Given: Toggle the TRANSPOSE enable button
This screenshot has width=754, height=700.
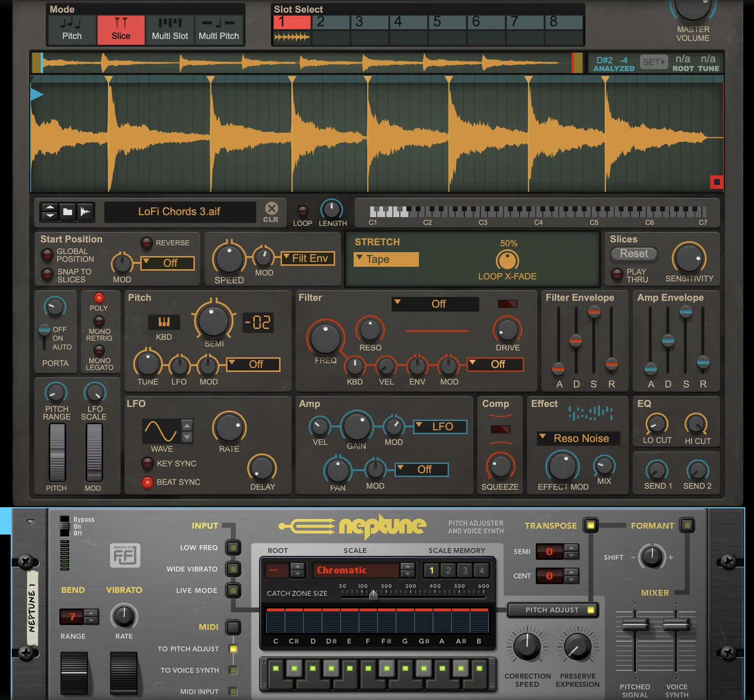Looking at the screenshot, I should click(x=590, y=525).
